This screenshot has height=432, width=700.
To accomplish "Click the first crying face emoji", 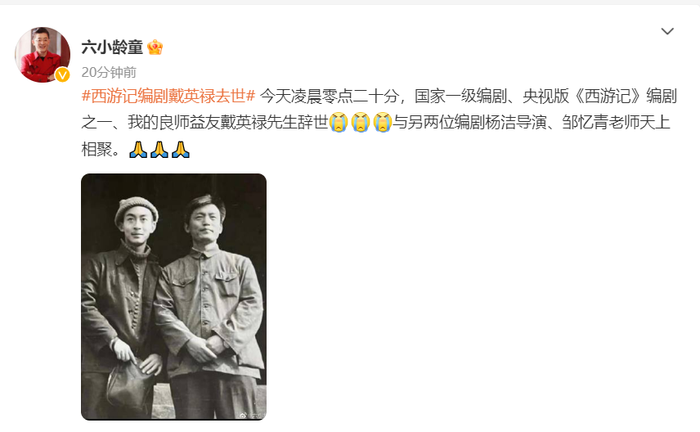I will (339, 122).
